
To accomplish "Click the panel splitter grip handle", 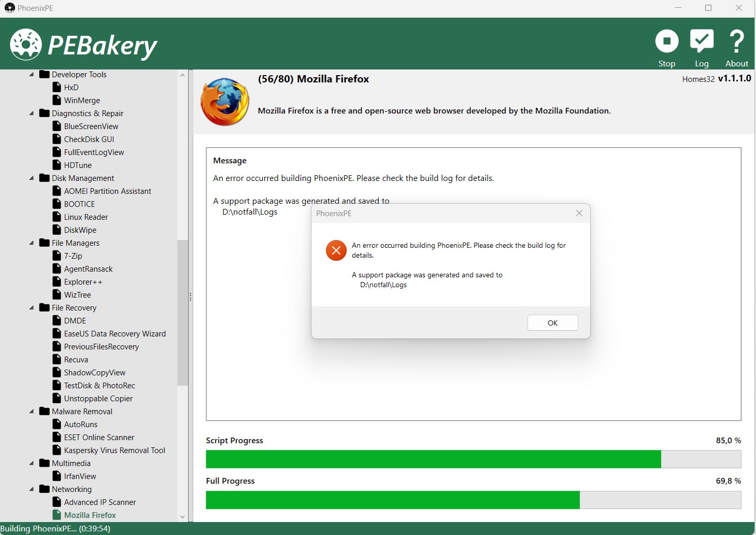I will (190, 297).
